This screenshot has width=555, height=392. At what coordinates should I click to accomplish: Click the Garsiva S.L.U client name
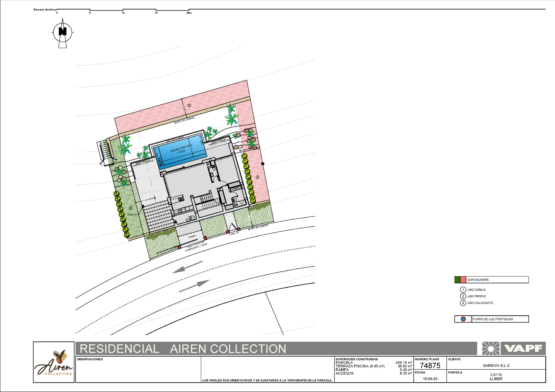(x=496, y=366)
